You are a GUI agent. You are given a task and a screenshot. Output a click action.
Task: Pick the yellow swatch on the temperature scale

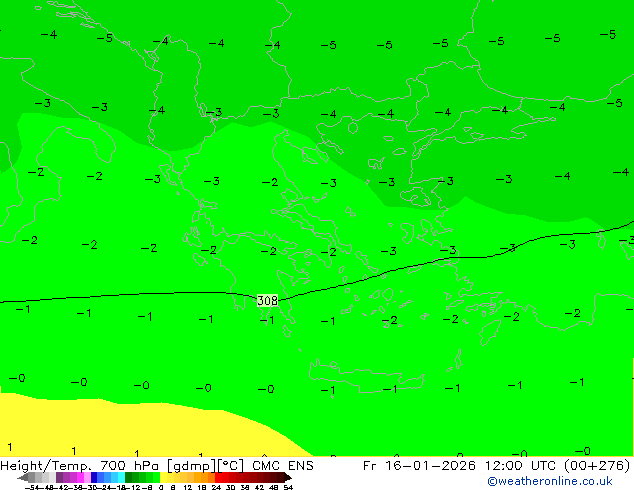click(x=163, y=477)
